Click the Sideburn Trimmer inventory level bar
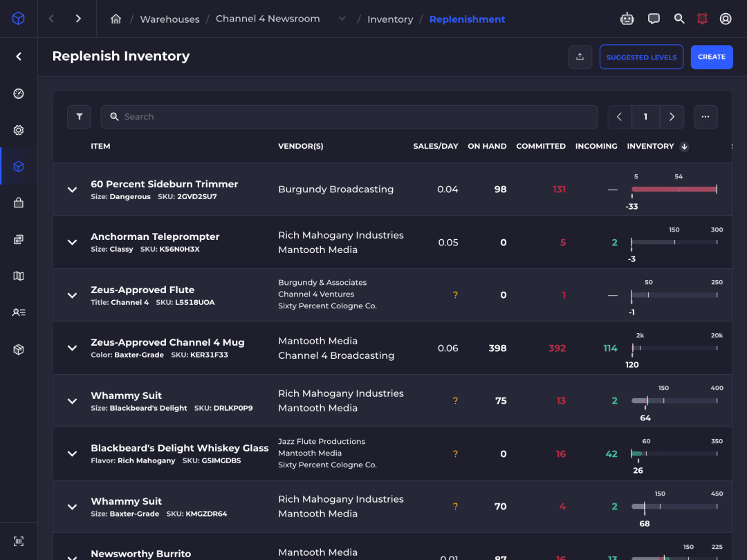This screenshot has width=747, height=560. [674, 189]
